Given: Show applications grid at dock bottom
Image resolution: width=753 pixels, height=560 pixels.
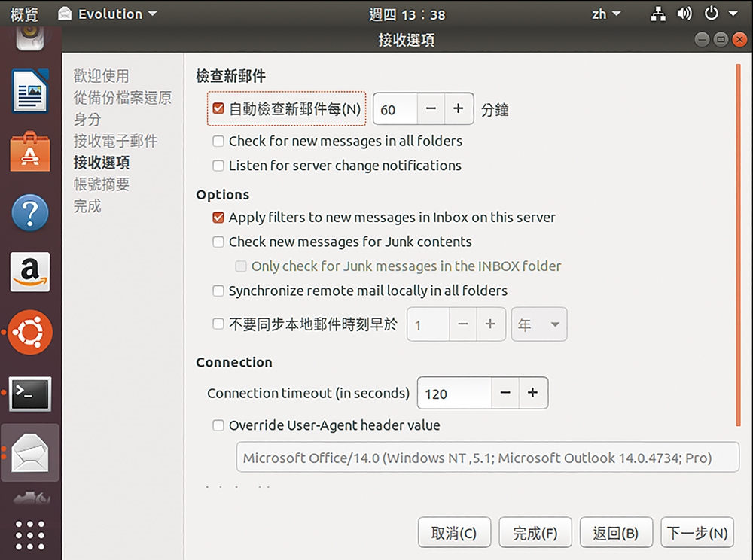Looking at the screenshot, I should tap(30, 535).
